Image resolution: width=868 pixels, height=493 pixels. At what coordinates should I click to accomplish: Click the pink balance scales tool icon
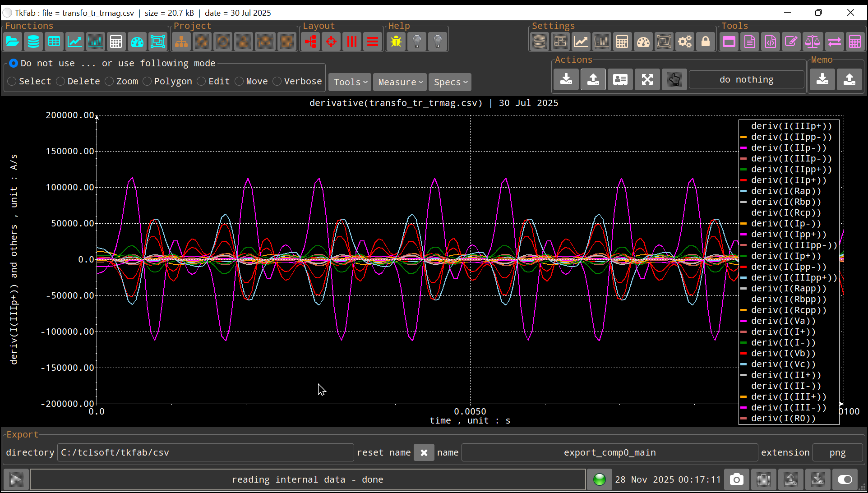click(813, 42)
